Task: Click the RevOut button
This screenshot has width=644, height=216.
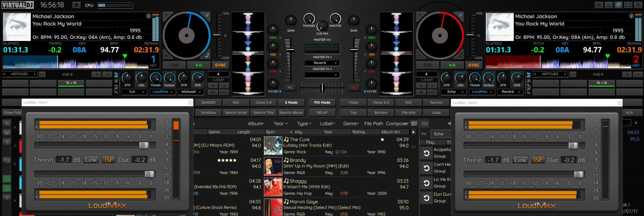Action: pyautogui.click(x=436, y=102)
